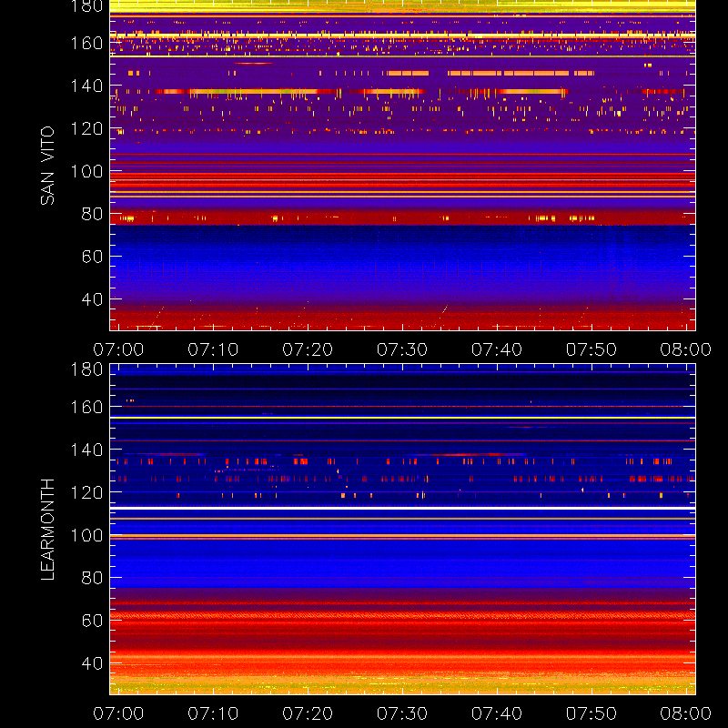Image resolution: width=728 pixels, height=728 pixels.
Task: Click the LEARMONTH vertical axis title
Action: point(47,530)
